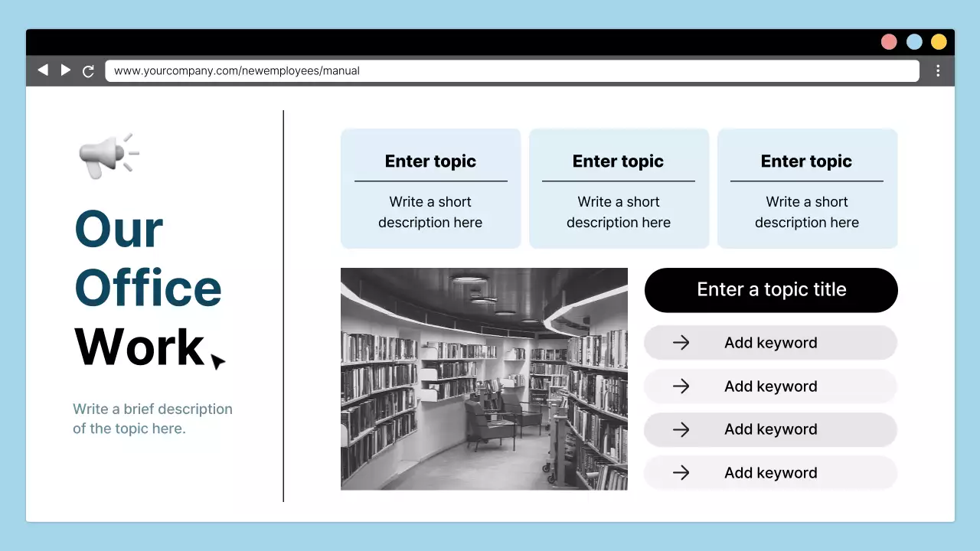Click the browser forward navigation arrow
This screenshot has width=980, height=551.
(65, 70)
